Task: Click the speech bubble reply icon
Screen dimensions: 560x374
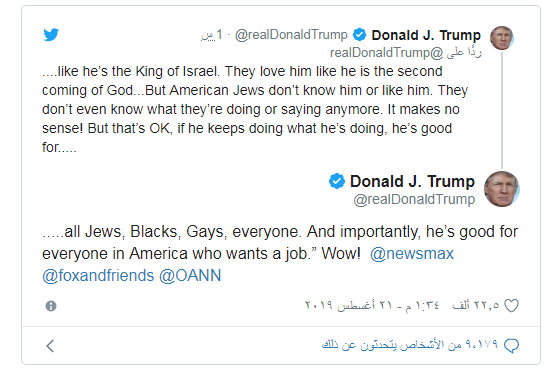Action: [x=511, y=345]
